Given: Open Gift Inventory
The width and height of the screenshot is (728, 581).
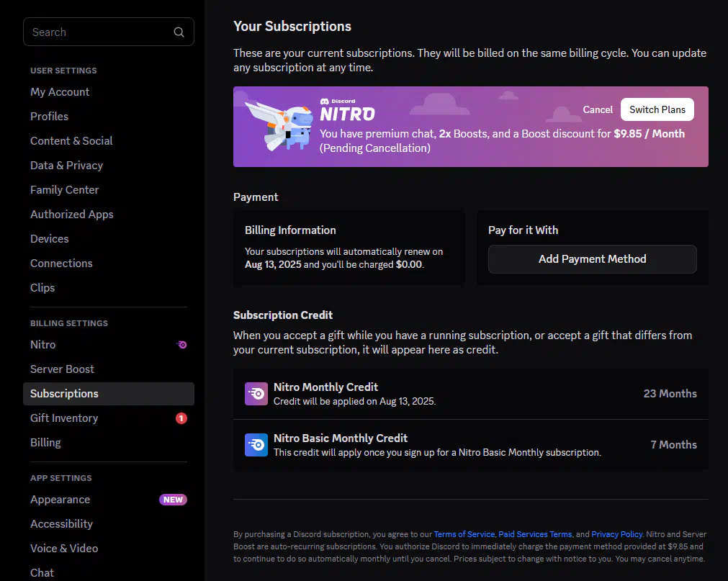Looking at the screenshot, I should (109, 418).
